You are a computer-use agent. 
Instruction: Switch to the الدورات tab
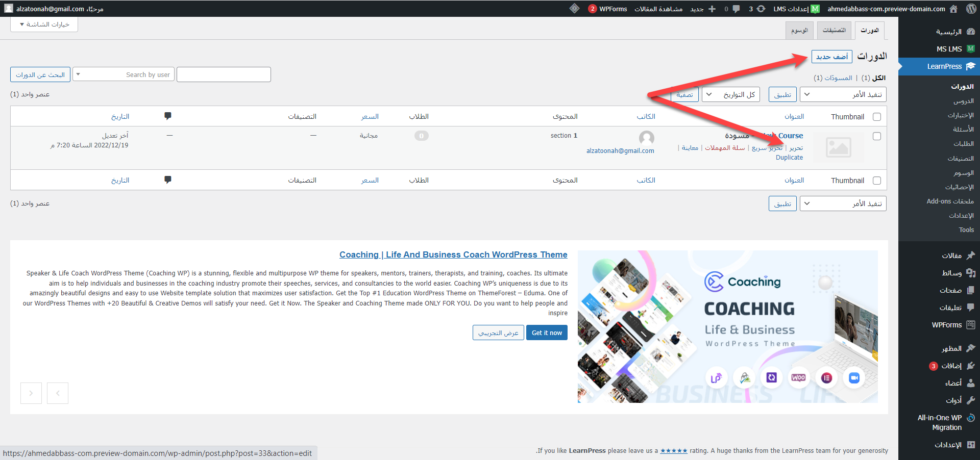(x=870, y=31)
